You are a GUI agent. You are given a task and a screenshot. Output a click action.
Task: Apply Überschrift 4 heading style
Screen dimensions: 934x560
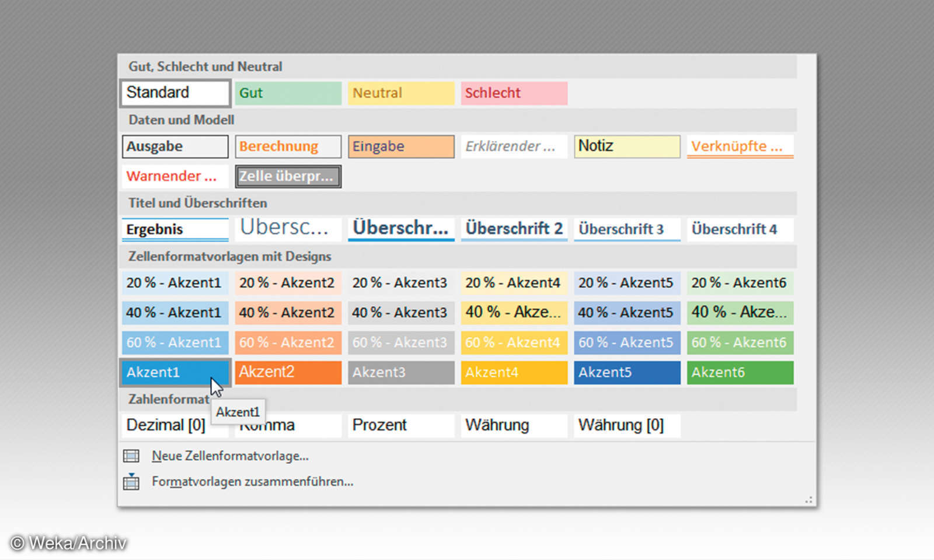[x=740, y=229]
